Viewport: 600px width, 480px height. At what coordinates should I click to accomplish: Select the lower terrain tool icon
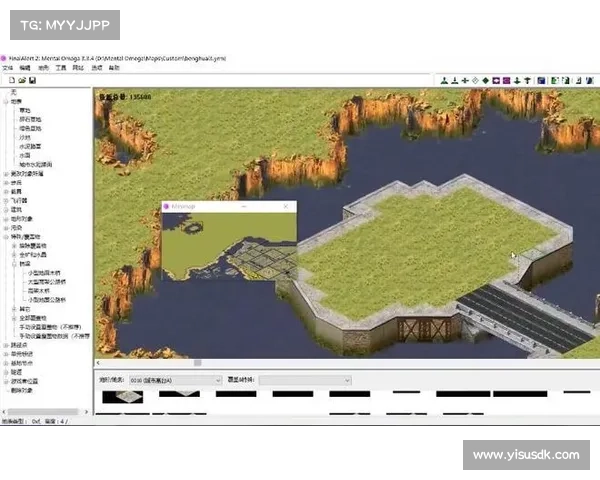(455, 80)
